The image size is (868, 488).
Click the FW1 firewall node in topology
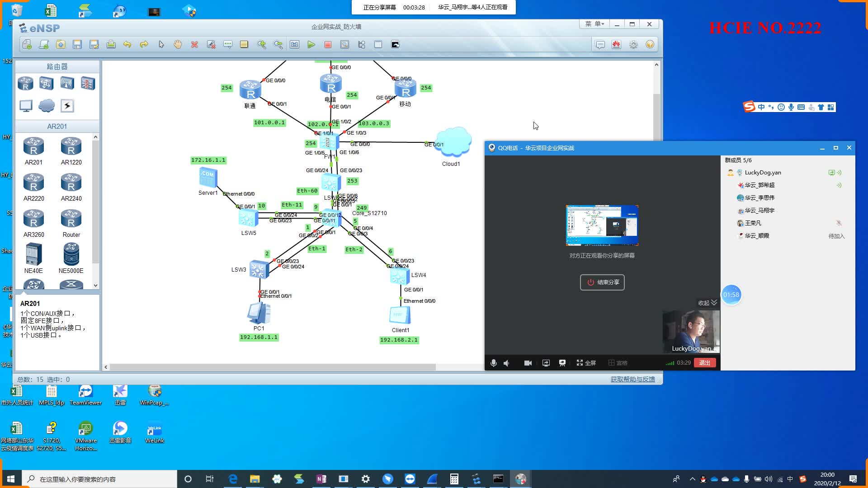point(329,143)
